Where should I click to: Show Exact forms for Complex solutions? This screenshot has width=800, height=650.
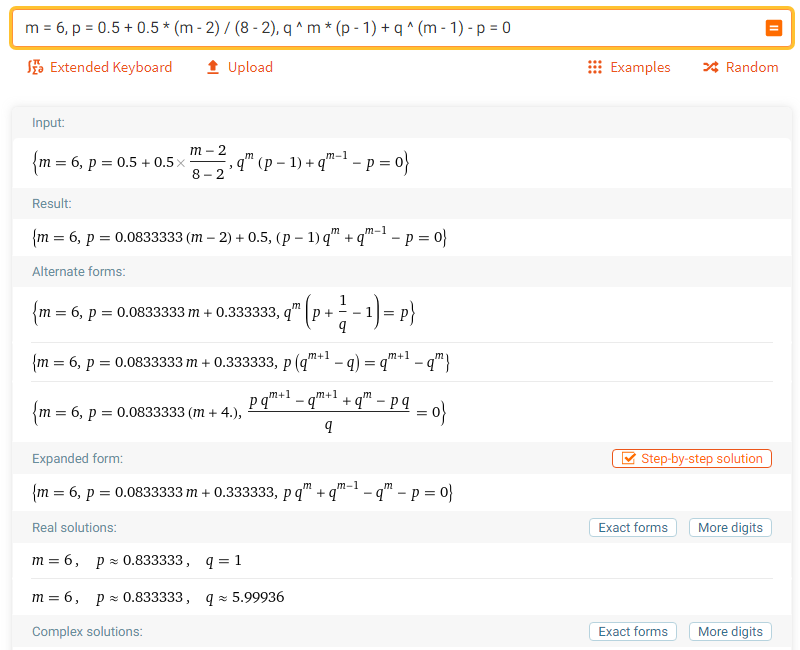click(633, 632)
